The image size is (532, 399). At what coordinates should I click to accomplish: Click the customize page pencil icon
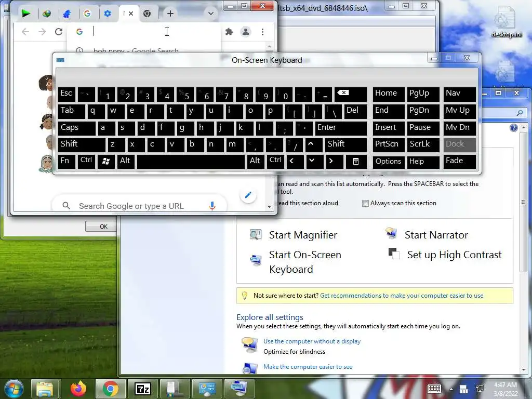[248, 195]
